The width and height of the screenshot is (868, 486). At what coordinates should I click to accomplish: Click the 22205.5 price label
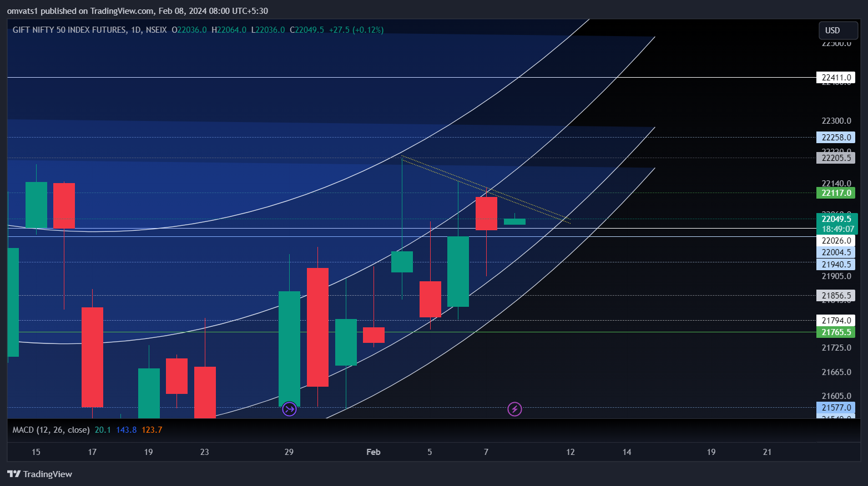coord(836,158)
